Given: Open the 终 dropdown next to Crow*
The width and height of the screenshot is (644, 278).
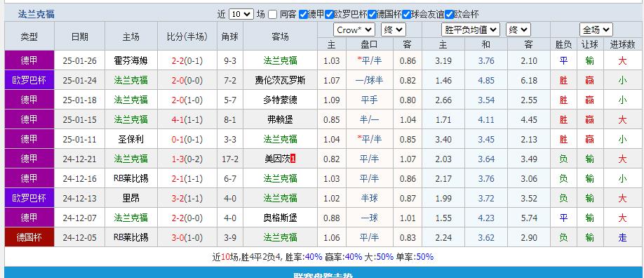Looking at the screenshot, I should 394,29.
